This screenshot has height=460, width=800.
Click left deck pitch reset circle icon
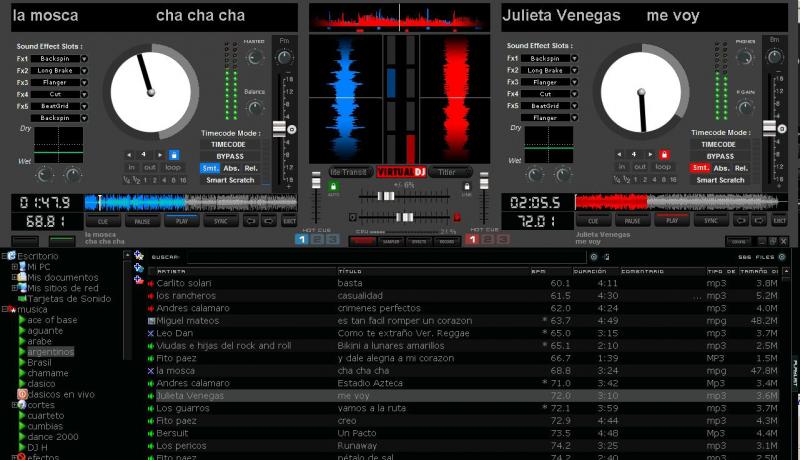[x=292, y=130]
